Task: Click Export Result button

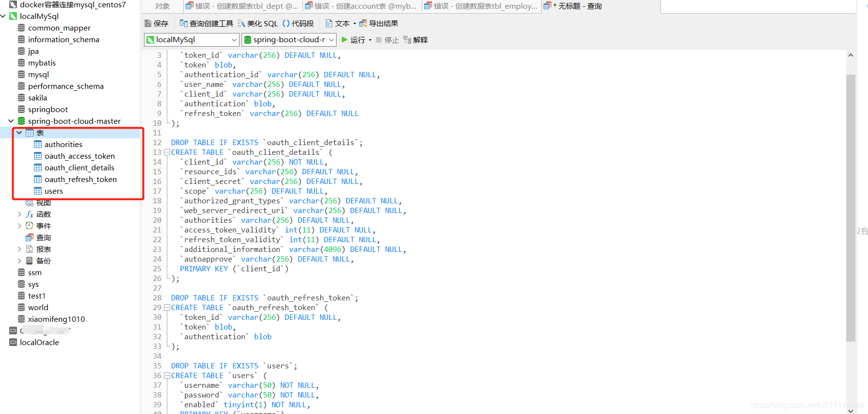Action: (378, 23)
